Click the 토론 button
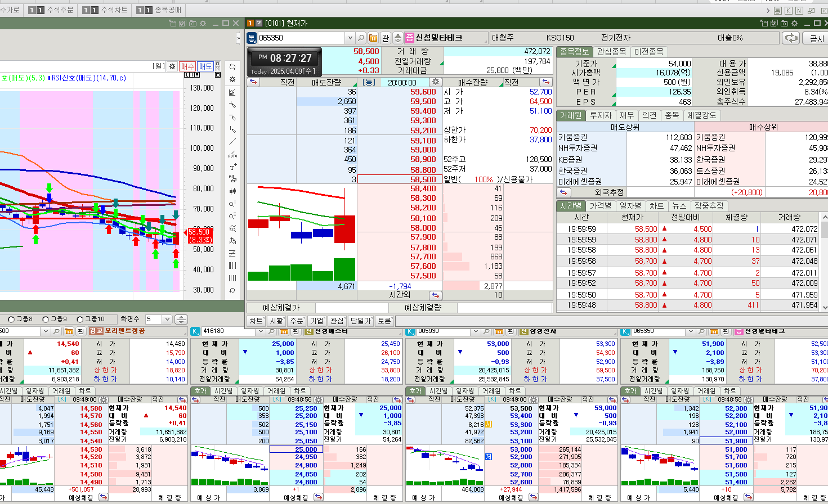The height and width of the screenshot is (504, 828). click(384, 321)
